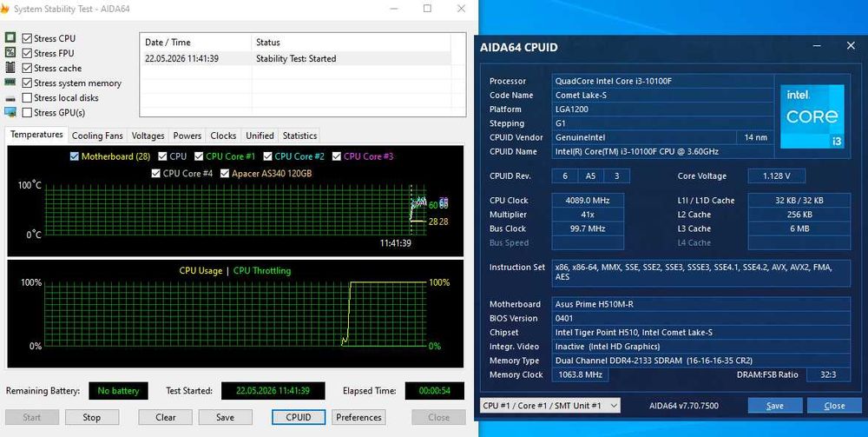This screenshot has height=437, width=868.
Task: Click the Date / Time column header
Action: click(195, 42)
